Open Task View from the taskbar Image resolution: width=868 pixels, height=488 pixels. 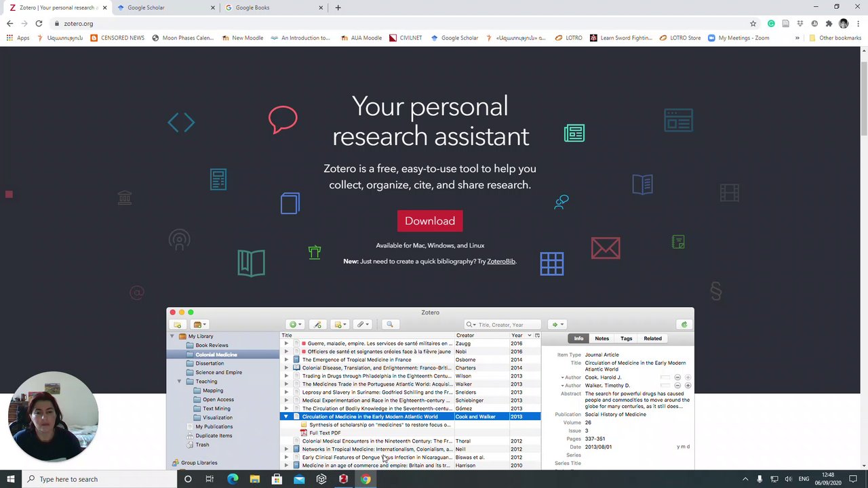[210, 479]
